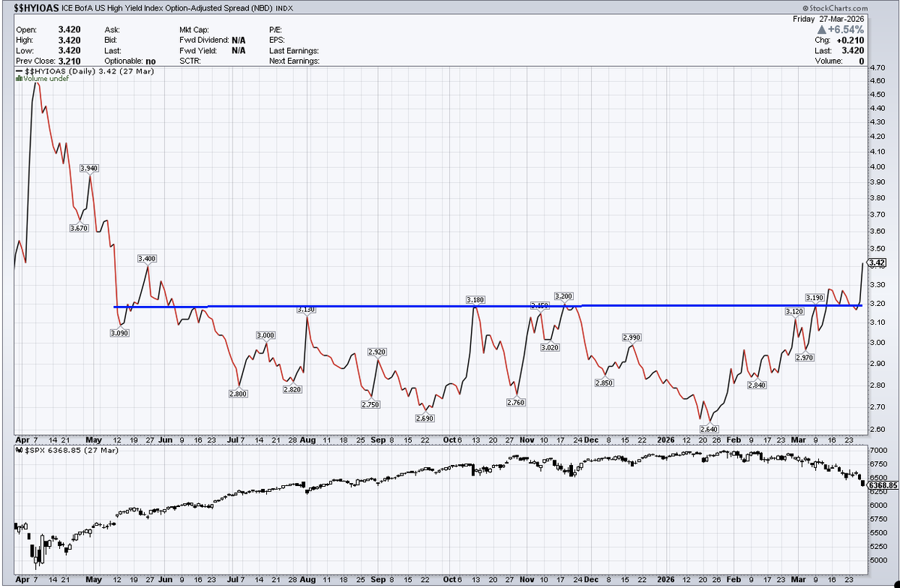
Task: Click the 3.190 peak label in March
Action: point(815,298)
